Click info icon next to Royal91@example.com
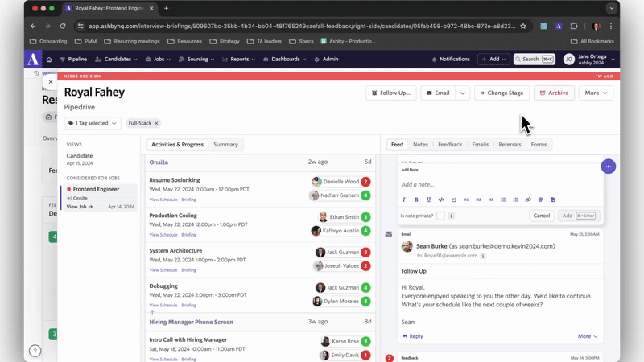The width and height of the screenshot is (644, 362). [x=483, y=256]
